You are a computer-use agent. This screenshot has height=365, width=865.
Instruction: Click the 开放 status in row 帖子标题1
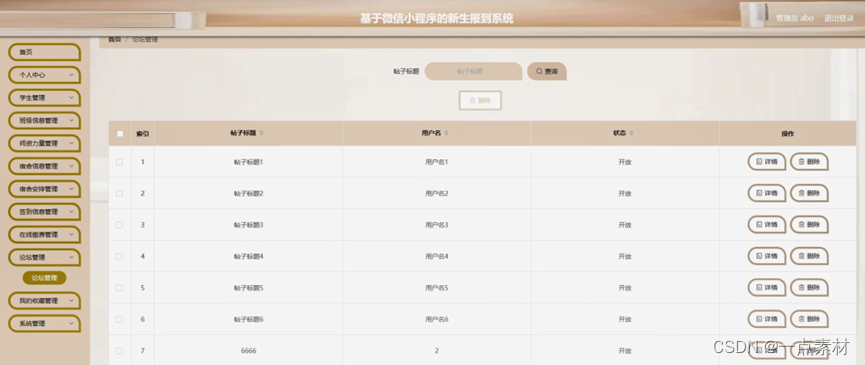coord(624,162)
